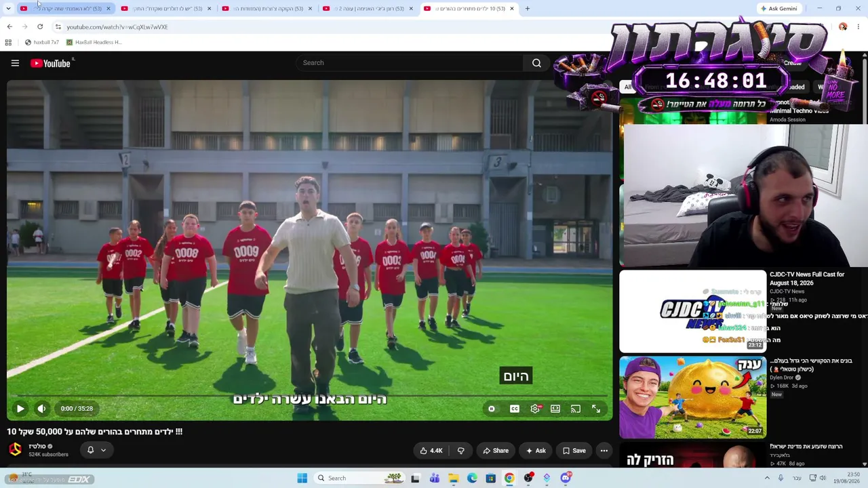Open Chrome's three-dot menu
The width and height of the screenshot is (868, 488).
(x=859, y=27)
